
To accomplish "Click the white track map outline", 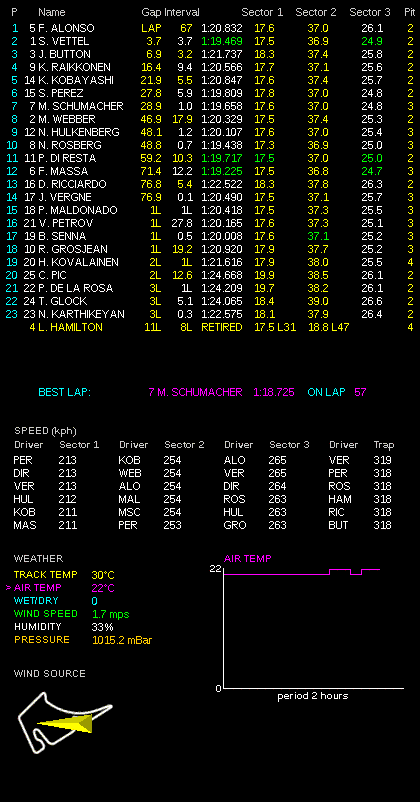I will point(65,722).
